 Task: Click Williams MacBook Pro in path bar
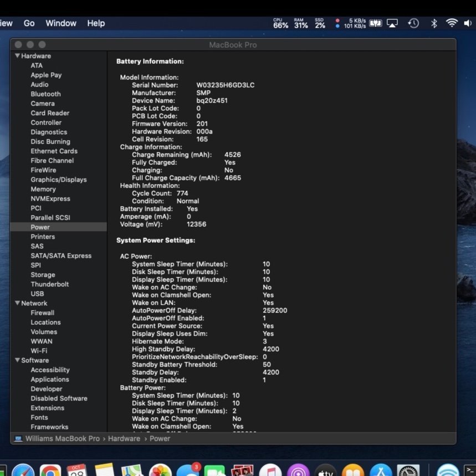click(x=63, y=438)
